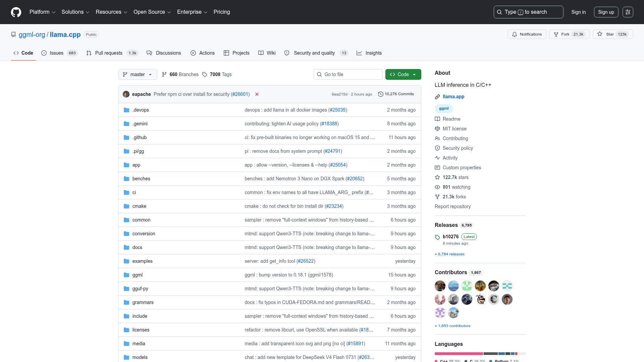View the Insights tab
Screen dimensions: 644x362
pos(369,53)
